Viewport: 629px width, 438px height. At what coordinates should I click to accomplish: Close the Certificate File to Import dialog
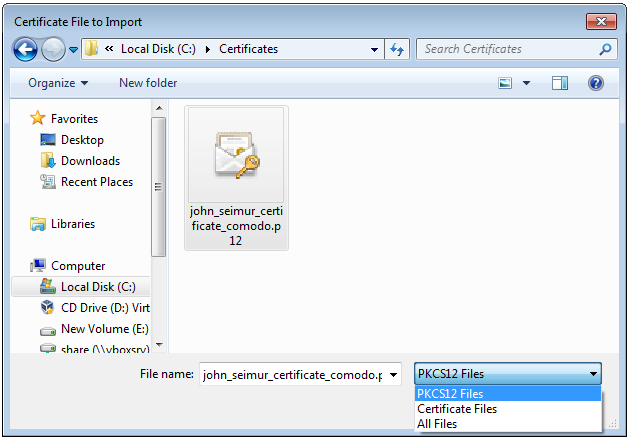tap(601, 21)
